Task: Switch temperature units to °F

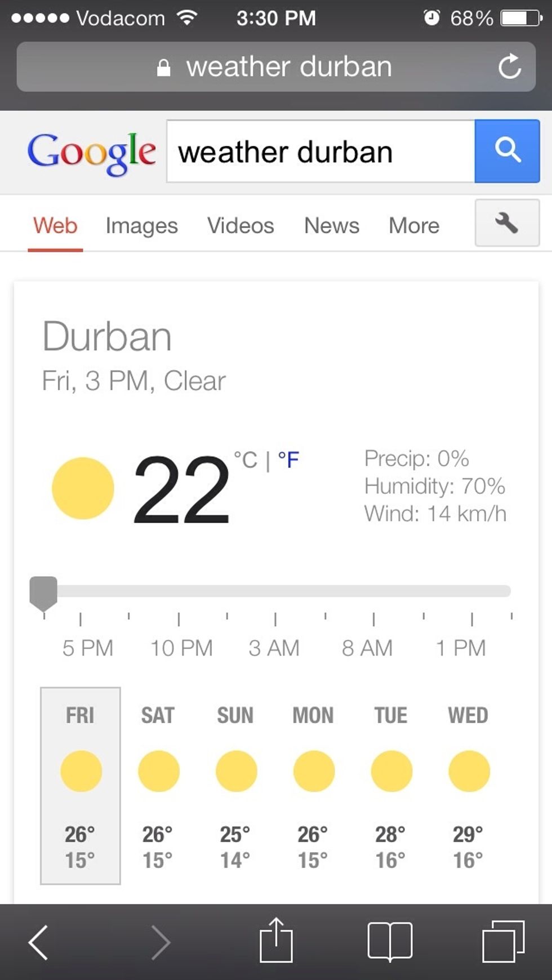Action: click(288, 460)
